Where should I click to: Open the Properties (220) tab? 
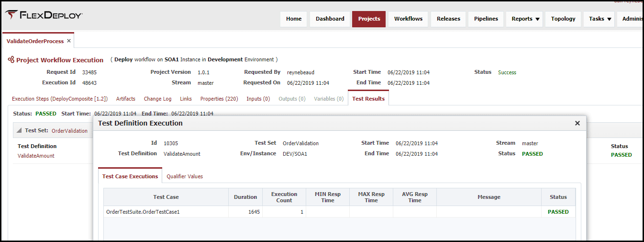pyautogui.click(x=219, y=99)
